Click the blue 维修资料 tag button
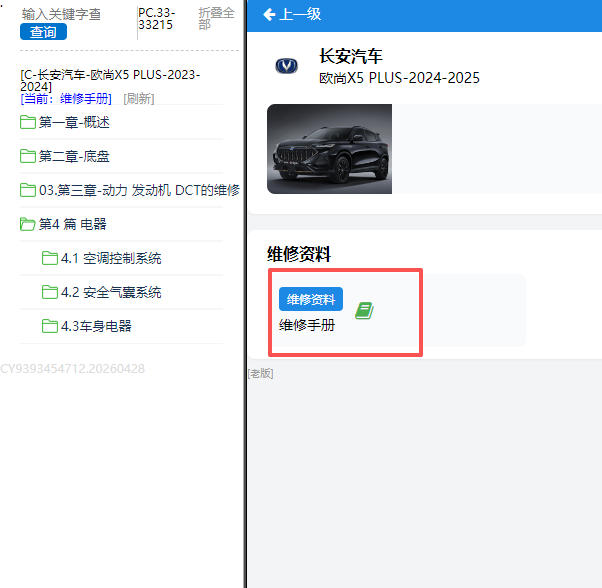The image size is (602, 588). (311, 299)
